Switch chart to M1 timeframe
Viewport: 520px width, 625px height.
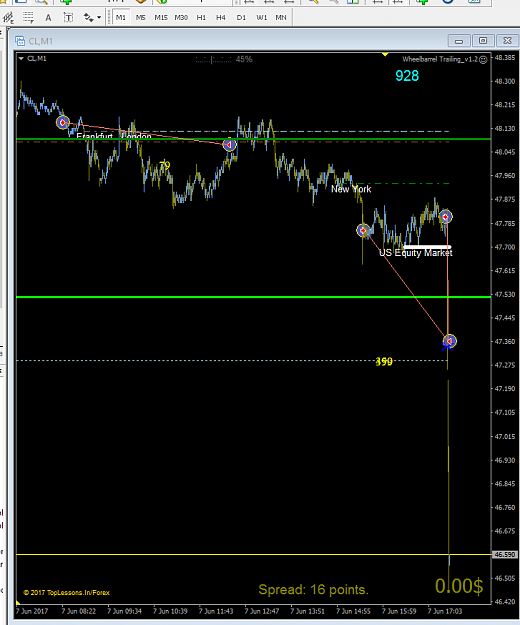(121, 18)
